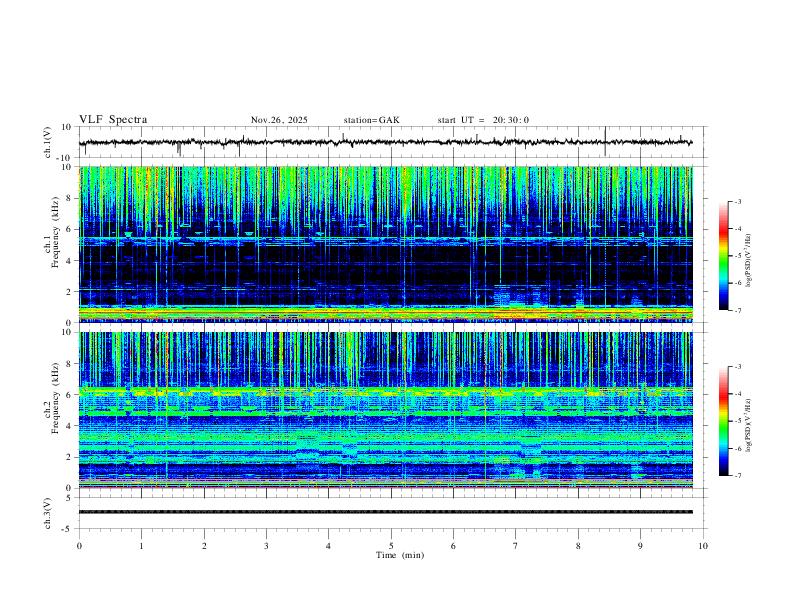Click the "VLF Spectra" title text
792x612 pixels.
tap(113, 120)
